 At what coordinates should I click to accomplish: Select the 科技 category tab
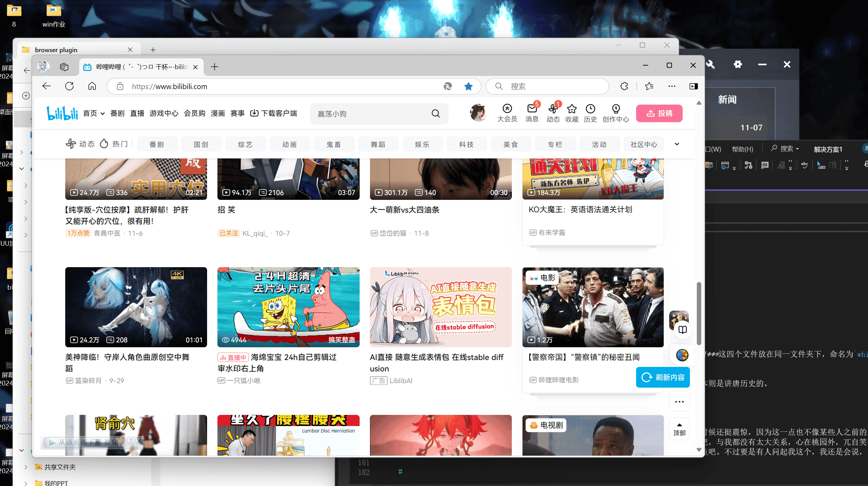[x=467, y=144]
